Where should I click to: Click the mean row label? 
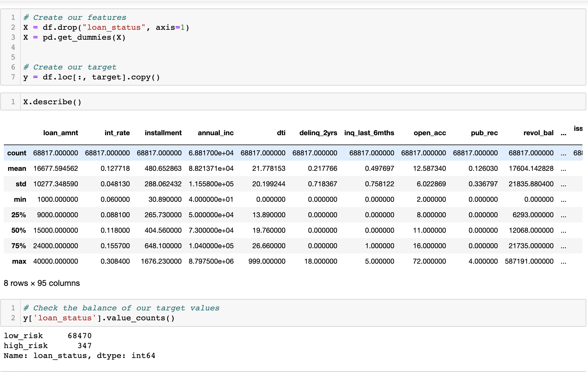(x=17, y=168)
